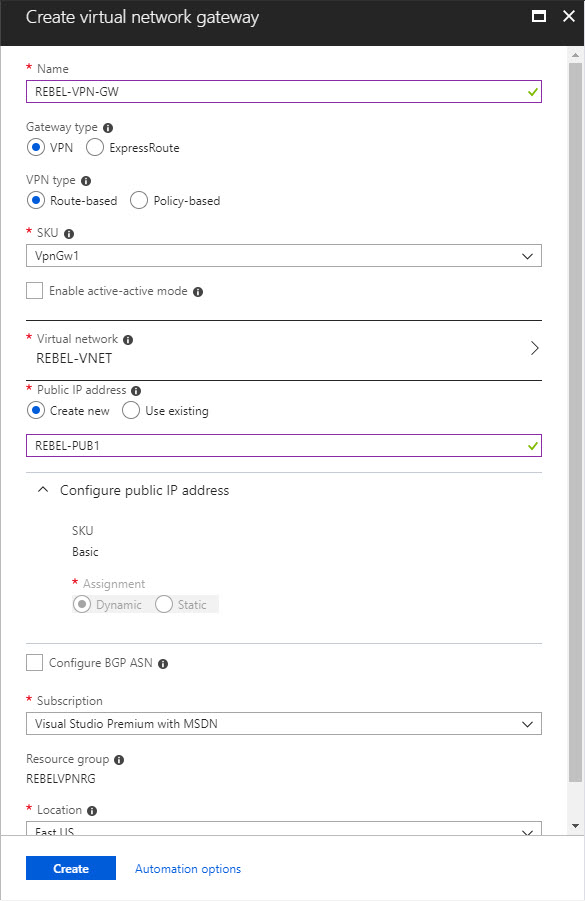Image resolution: width=585 pixels, height=901 pixels.
Task: Open the Subscription dropdown
Action: 529,723
